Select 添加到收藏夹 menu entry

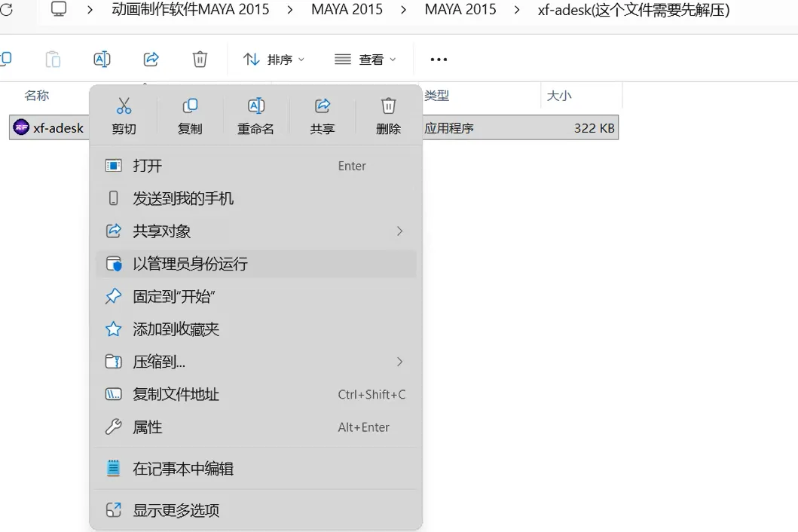tap(256, 329)
